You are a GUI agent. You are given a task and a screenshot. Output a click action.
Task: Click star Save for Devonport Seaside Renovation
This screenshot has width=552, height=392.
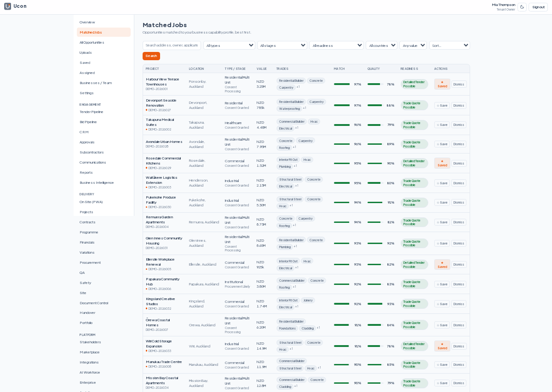442,105
